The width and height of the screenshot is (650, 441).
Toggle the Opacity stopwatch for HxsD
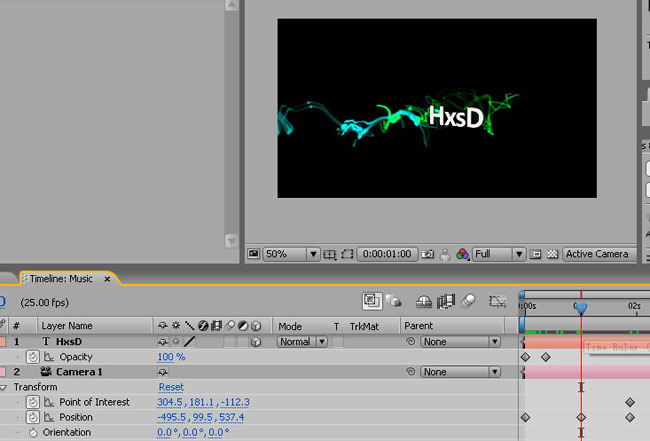coord(32,357)
